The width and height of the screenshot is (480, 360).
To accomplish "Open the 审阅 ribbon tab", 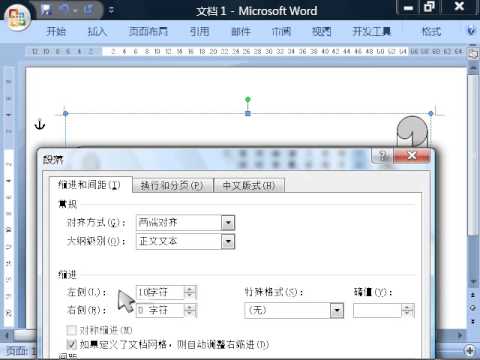I will coord(281,32).
